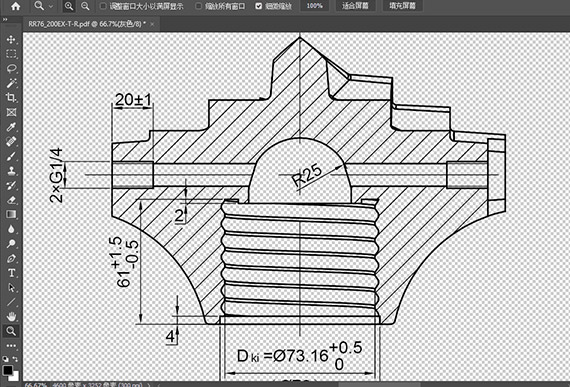Image resolution: width=570 pixels, height=387 pixels.
Task: Click the fit screen button
Action: point(355,6)
